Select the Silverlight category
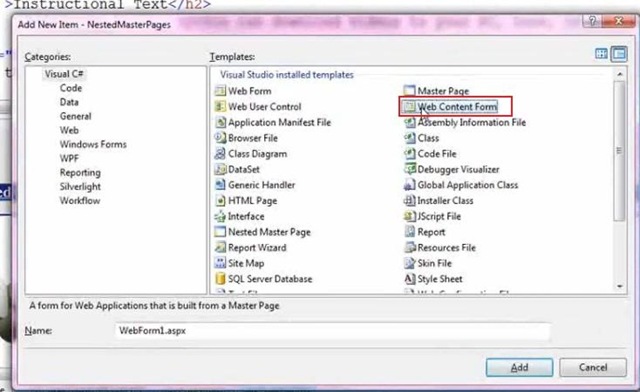 coord(80,187)
